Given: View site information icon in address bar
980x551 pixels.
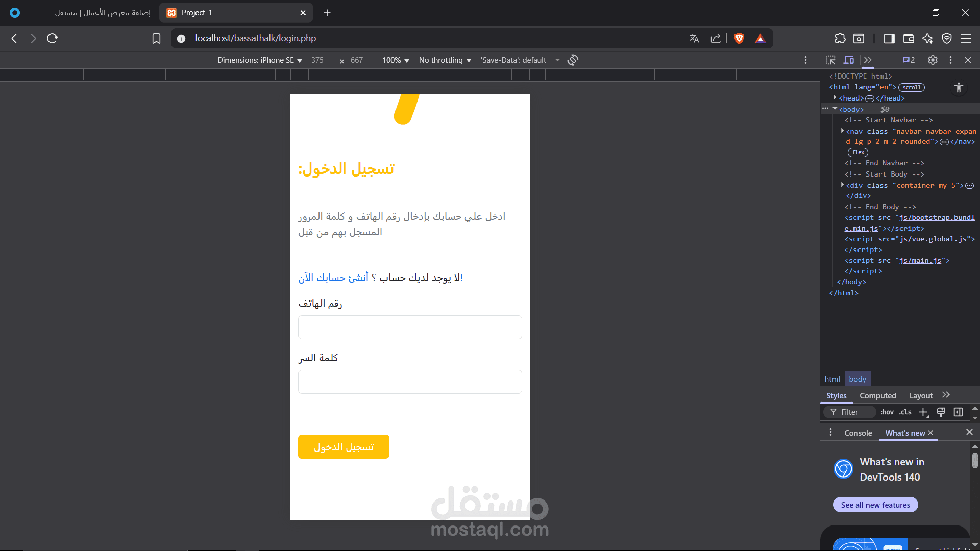Looking at the screenshot, I should (181, 38).
